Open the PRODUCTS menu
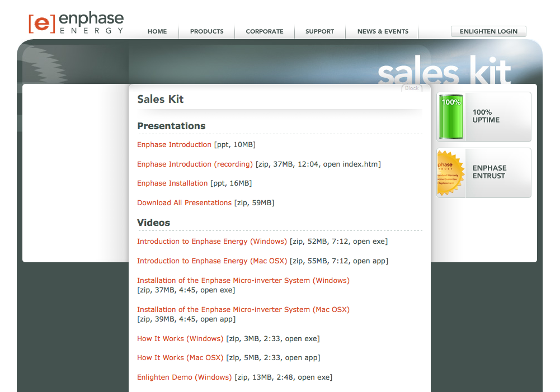560x392 pixels. click(x=207, y=31)
